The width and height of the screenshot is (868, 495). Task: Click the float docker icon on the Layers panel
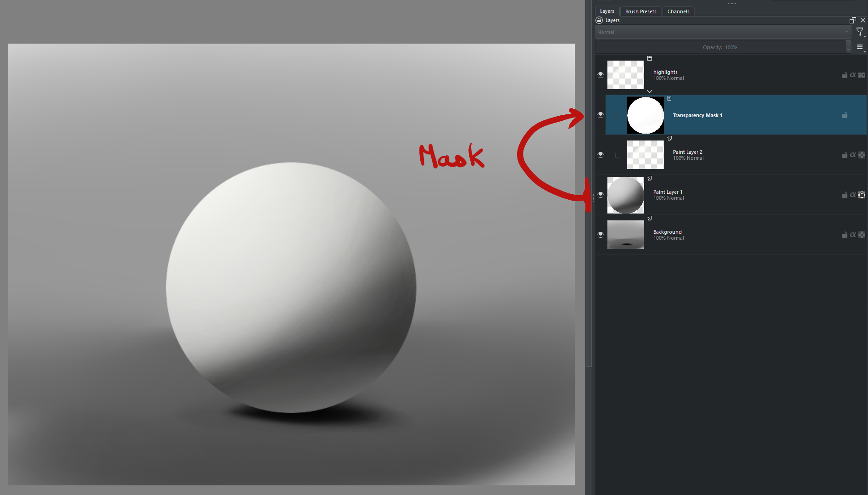click(x=852, y=20)
